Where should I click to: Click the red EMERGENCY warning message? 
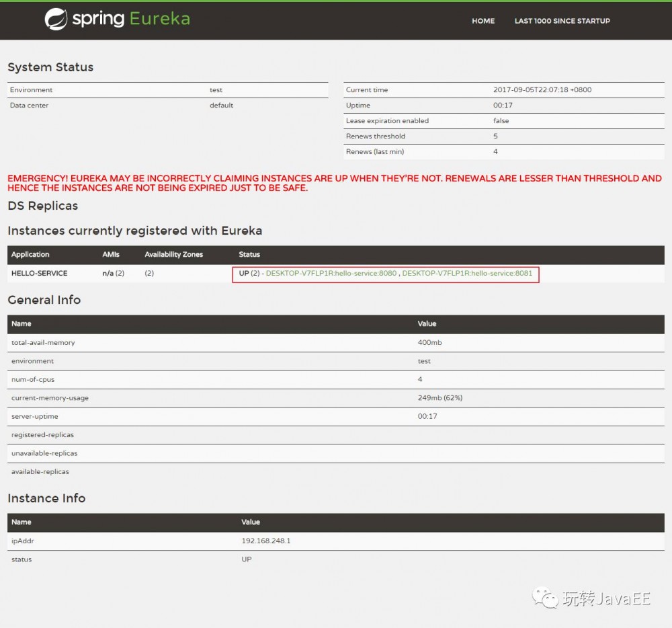click(335, 183)
